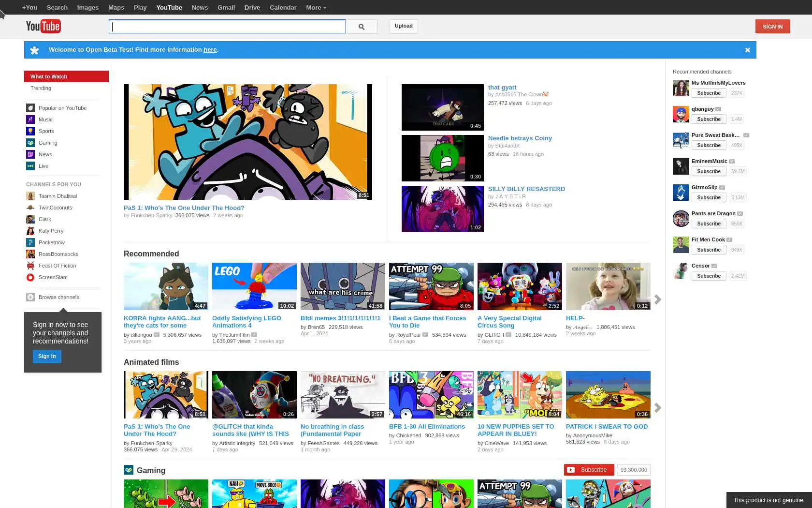
Task: Click the YouTube logo
Action: (43, 26)
